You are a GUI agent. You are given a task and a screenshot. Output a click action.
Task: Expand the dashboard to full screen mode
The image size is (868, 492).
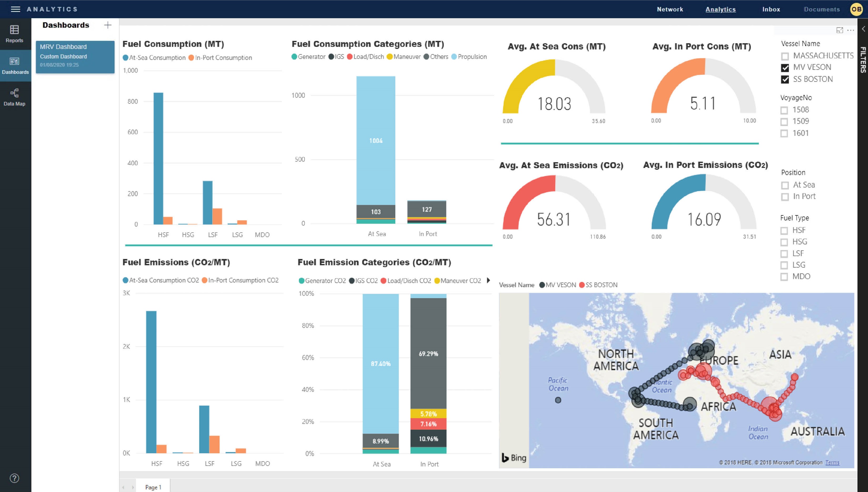tap(840, 31)
